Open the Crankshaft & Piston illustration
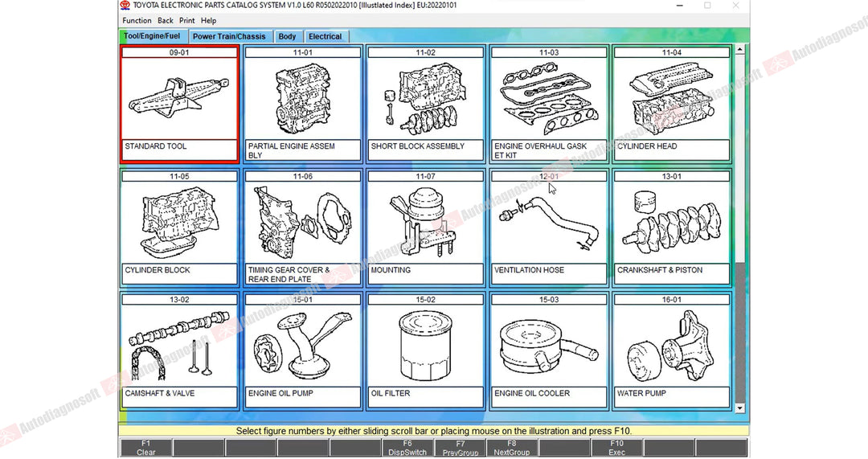Screen dimensions: 868x459 (671, 222)
